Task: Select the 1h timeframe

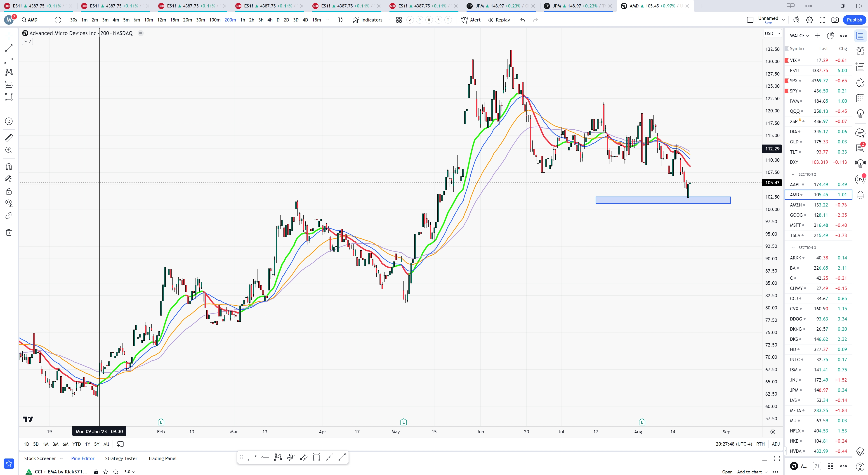Action: pos(242,20)
